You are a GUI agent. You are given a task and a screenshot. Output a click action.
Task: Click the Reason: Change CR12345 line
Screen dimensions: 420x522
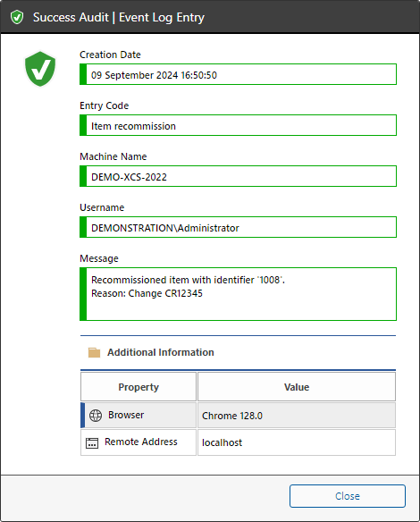click(x=147, y=293)
